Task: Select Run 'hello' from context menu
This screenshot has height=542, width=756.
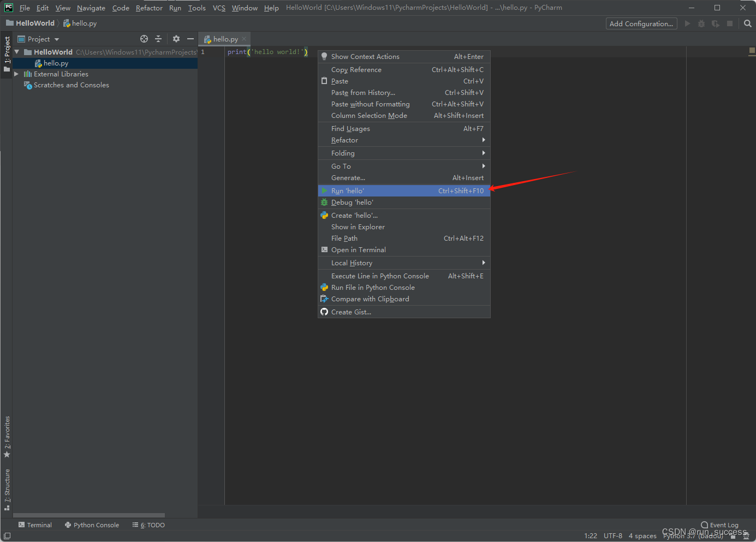Action: click(404, 191)
